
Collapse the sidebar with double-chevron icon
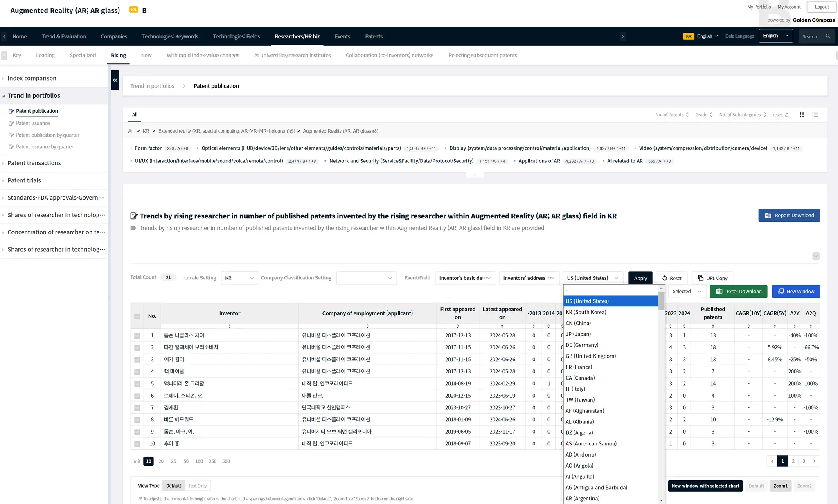(115, 80)
